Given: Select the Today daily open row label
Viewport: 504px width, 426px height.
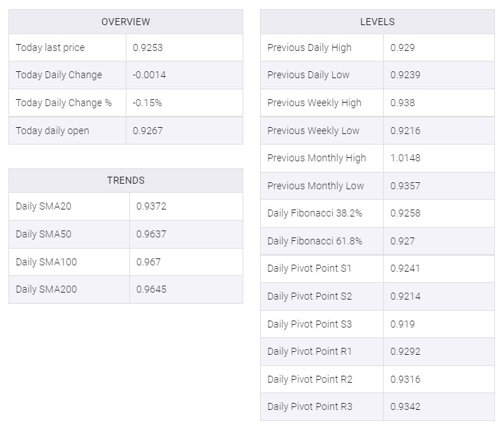Looking at the screenshot, I should coord(52,131).
